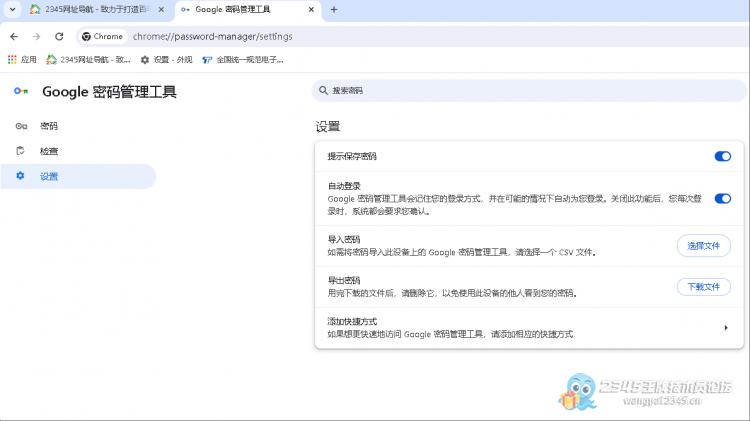This screenshot has height=421, width=750.
Task: Click the 自动登录 label
Action: 344,186
